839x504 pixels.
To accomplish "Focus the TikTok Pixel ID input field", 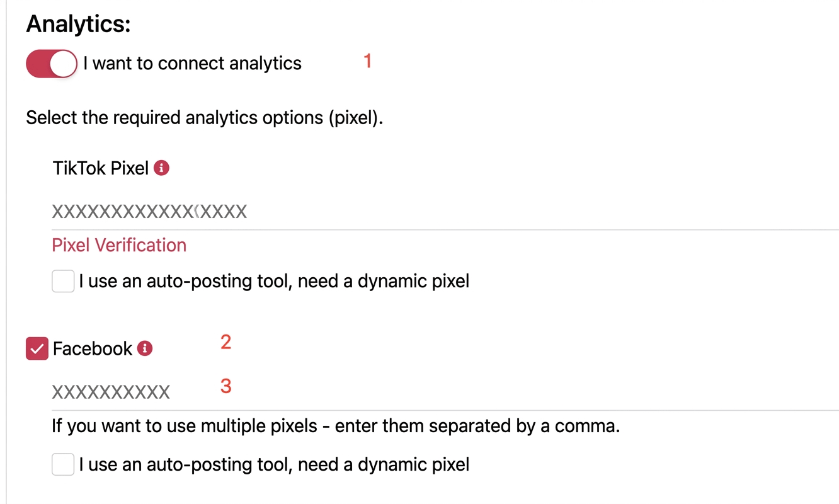I will 441,212.
